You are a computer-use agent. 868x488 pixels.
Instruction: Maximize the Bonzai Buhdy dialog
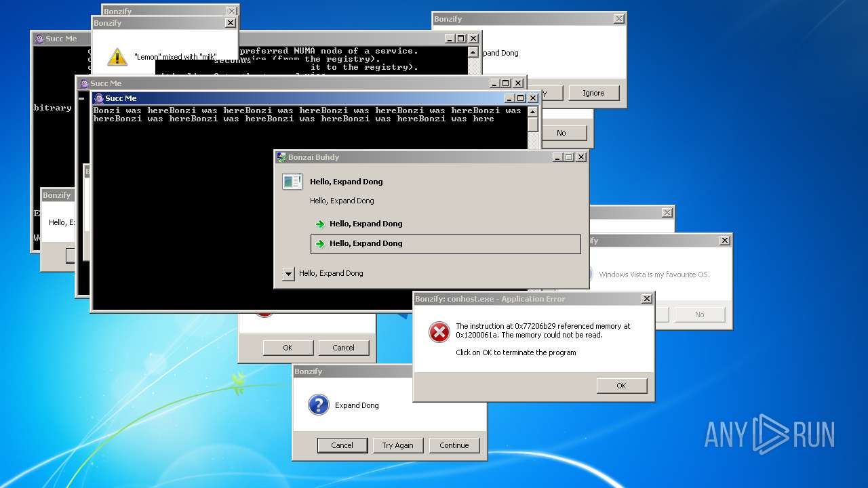pos(568,157)
